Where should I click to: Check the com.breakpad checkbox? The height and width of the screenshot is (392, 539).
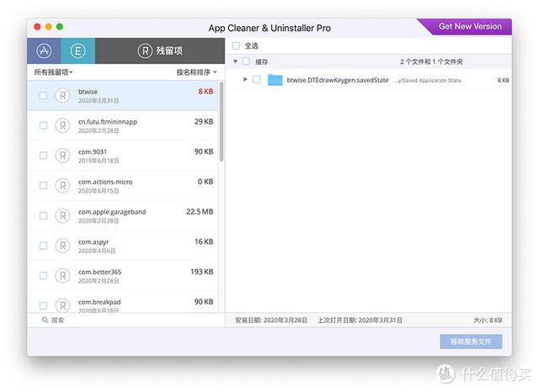[x=43, y=305]
